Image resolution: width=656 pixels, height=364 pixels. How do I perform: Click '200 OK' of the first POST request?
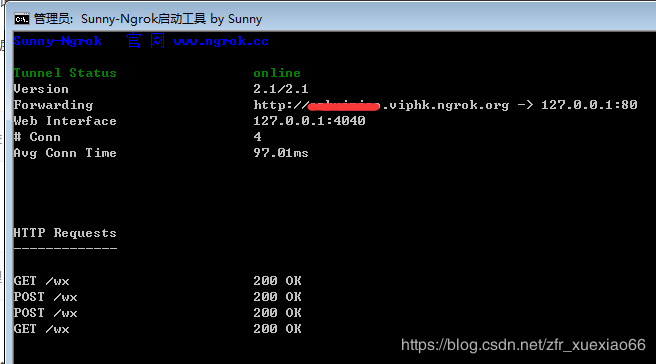(277, 297)
